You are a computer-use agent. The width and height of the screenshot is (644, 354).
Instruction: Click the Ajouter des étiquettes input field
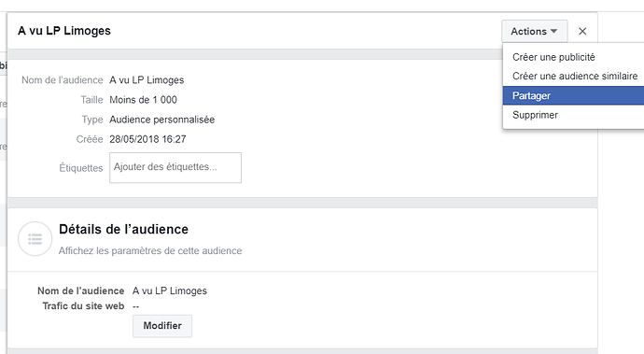click(175, 168)
